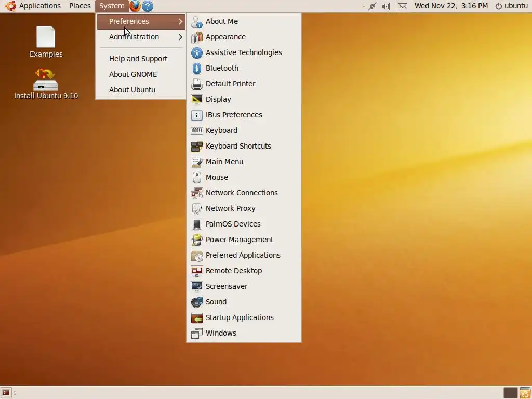
Task: Click the PalmOS Devices icon
Action: 196,224
